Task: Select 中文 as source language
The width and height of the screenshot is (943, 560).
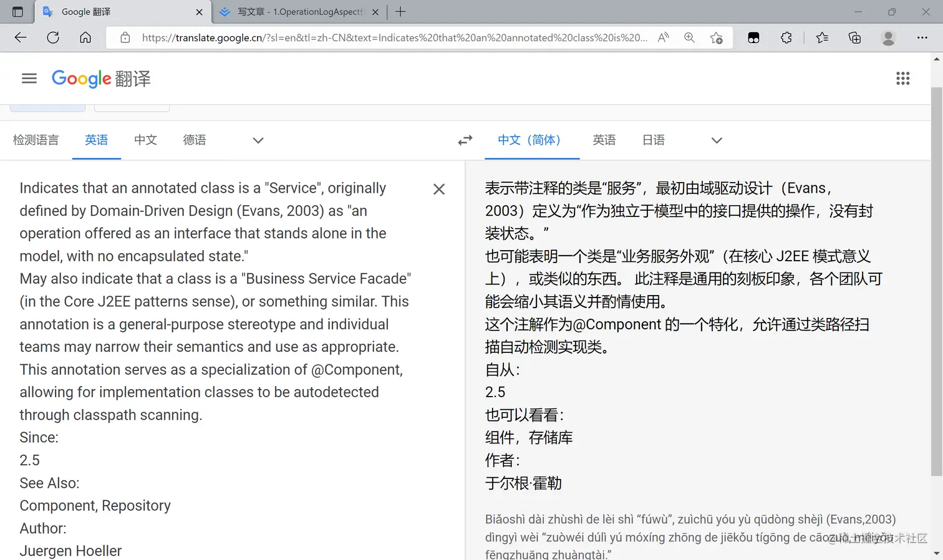Action: click(x=146, y=140)
